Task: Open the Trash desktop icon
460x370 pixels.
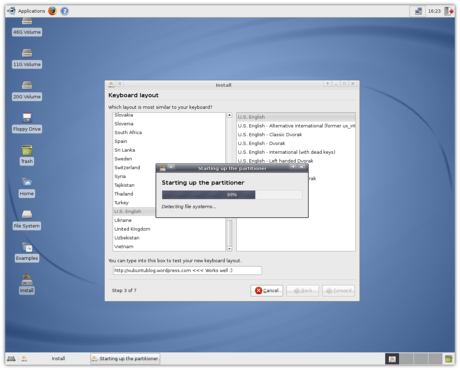Action: tap(27, 155)
